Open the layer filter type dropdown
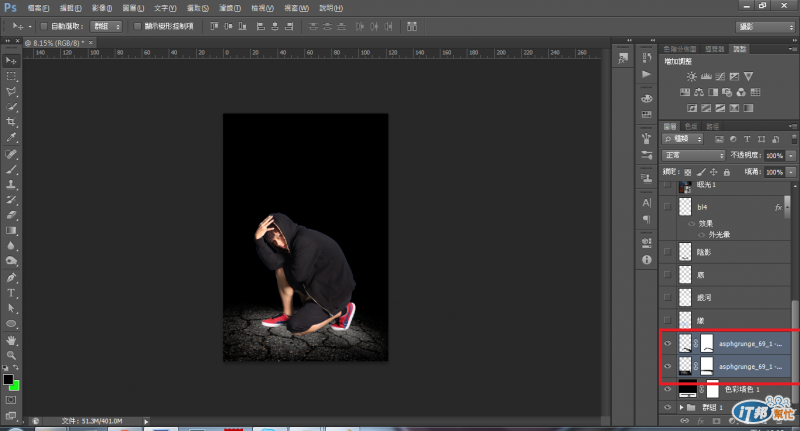The image size is (800, 431). [683, 139]
